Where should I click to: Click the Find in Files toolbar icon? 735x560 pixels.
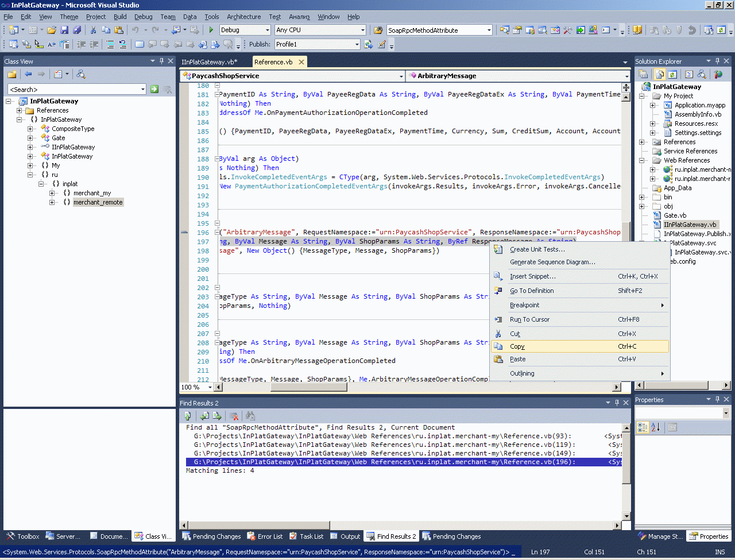pos(378,30)
